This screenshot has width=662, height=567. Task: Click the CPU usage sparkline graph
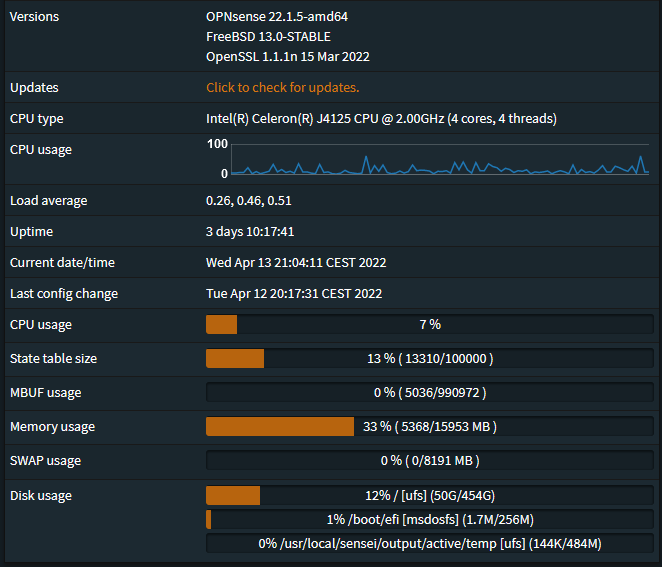click(x=440, y=160)
